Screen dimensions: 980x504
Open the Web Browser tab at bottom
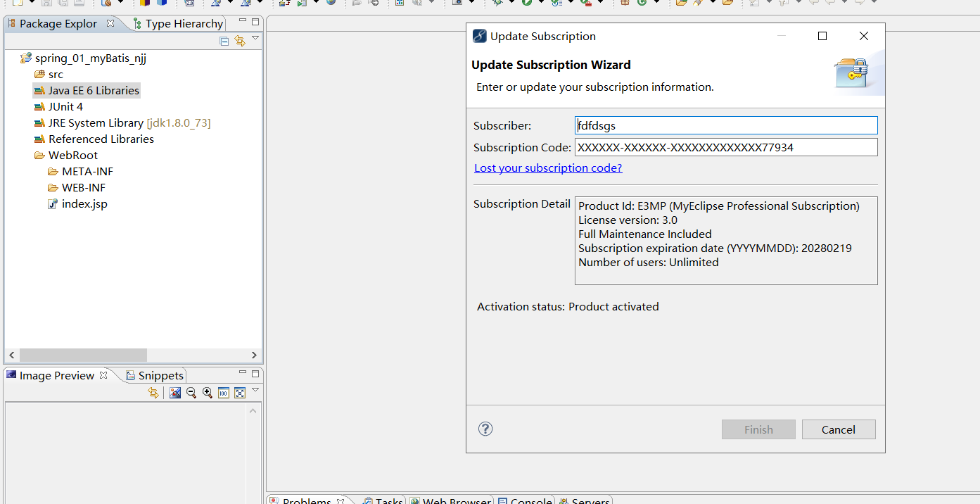click(450, 500)
